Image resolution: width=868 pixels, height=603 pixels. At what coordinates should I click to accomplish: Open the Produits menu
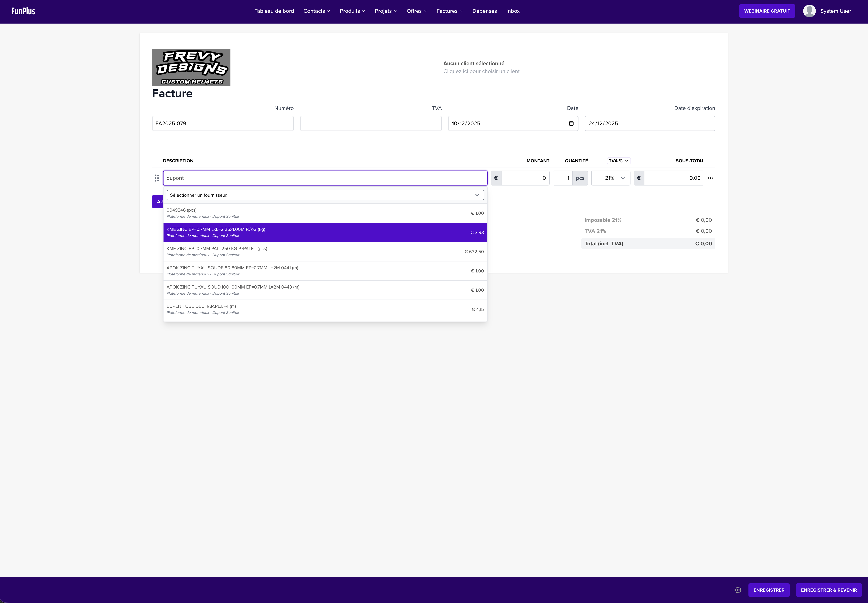352,11
